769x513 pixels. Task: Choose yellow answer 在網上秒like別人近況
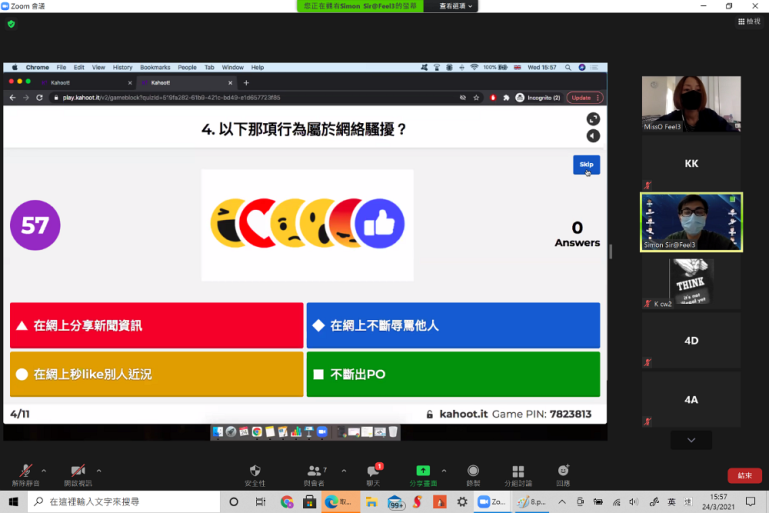(156, 374)
